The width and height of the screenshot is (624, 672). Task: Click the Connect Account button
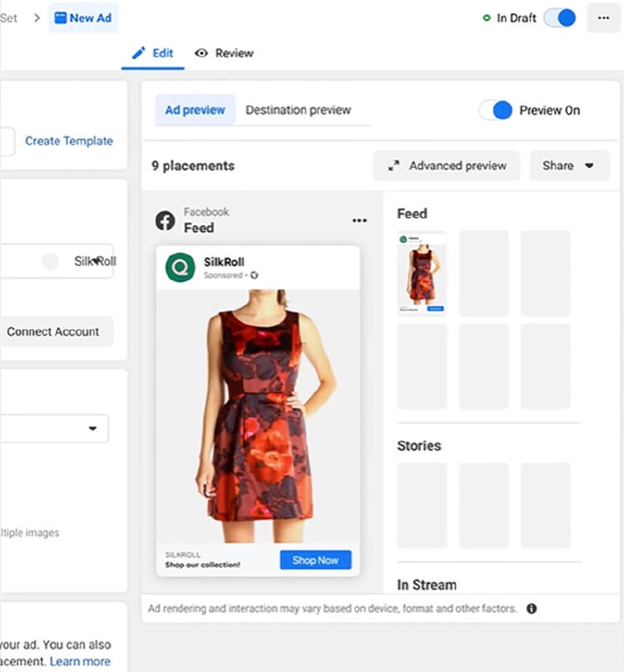pyautogui.click(x=53, y=331)
